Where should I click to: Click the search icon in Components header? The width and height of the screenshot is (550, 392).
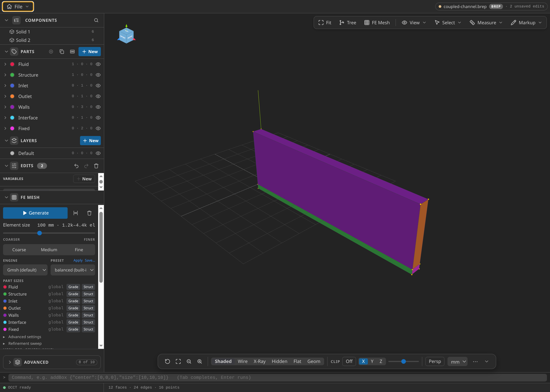click(96, 20)
